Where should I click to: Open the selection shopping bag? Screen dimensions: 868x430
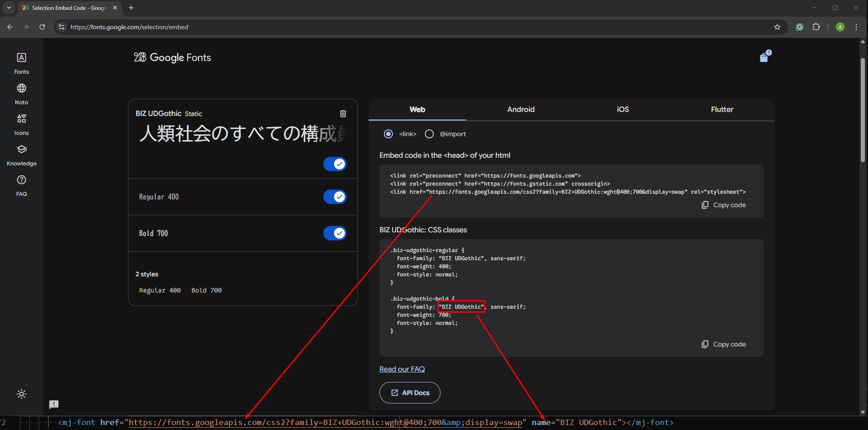tap(764, 57)
